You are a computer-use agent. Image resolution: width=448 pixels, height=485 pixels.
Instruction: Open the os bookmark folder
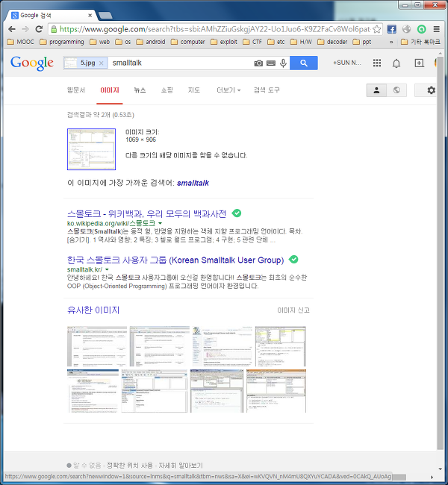pos(123,42)
